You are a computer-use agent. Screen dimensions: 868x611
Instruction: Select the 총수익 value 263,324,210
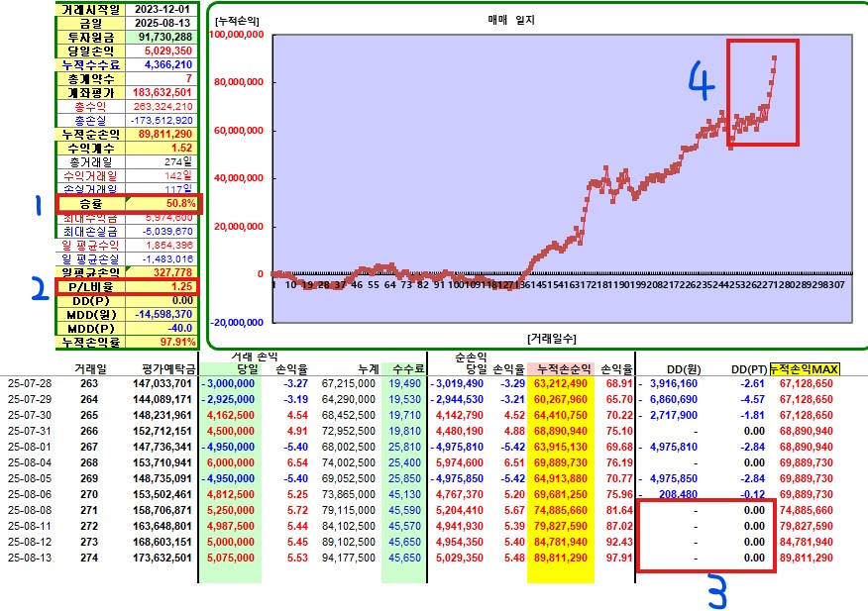[162, 106]
